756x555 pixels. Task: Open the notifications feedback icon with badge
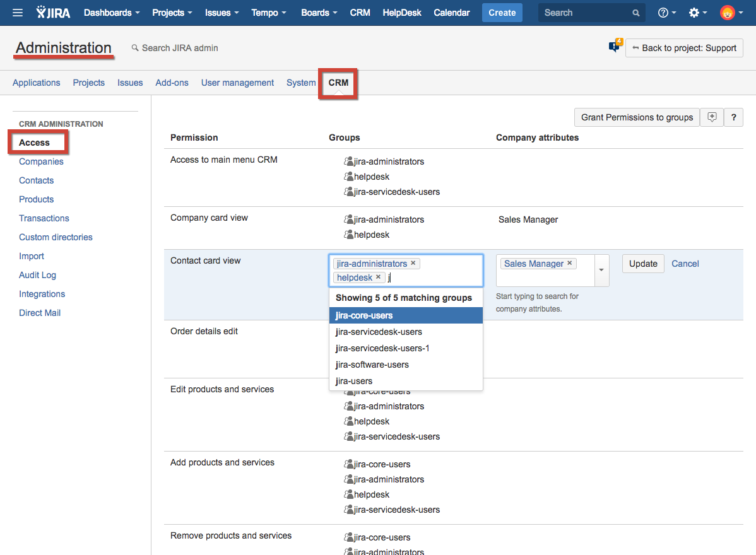click(x=614, y=47)
